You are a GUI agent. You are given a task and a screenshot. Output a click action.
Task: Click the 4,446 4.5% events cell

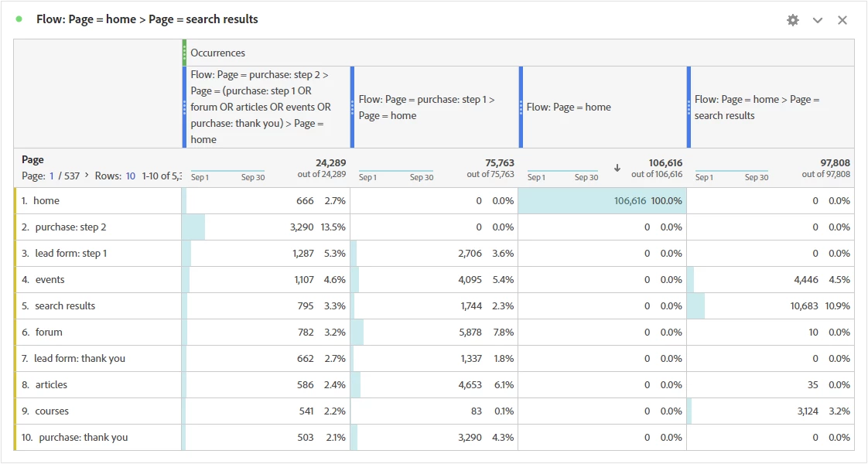point(771,279)
